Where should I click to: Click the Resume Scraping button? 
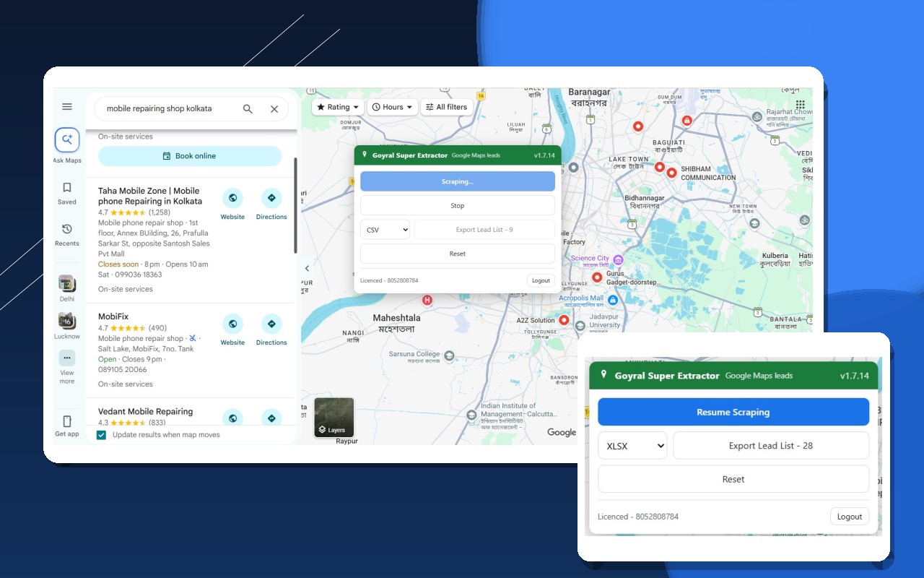tap(733, 412)
